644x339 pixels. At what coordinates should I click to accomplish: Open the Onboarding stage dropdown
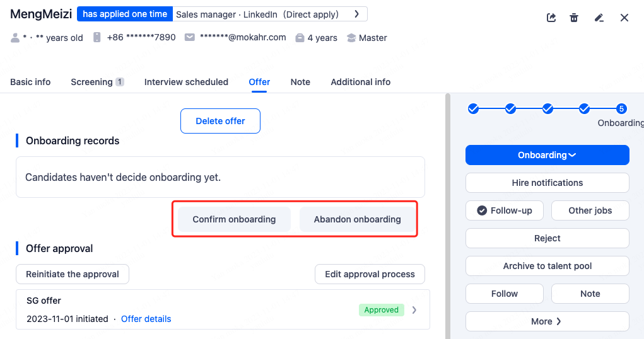547,155
